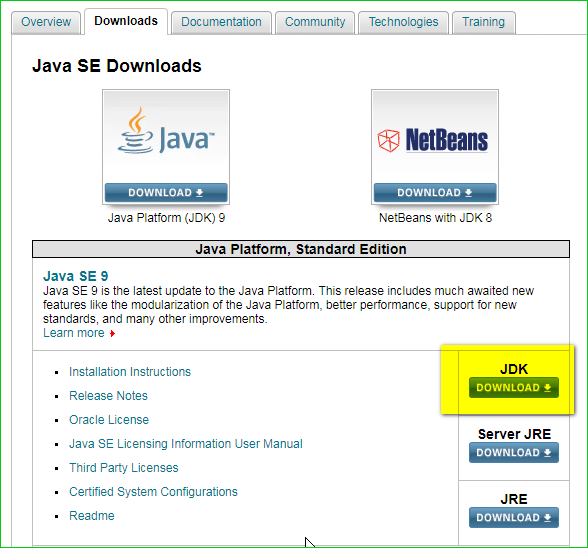This screenshot has width=588, height=548.
Task: Open Installation Instructions link
Action: [130, 372]
